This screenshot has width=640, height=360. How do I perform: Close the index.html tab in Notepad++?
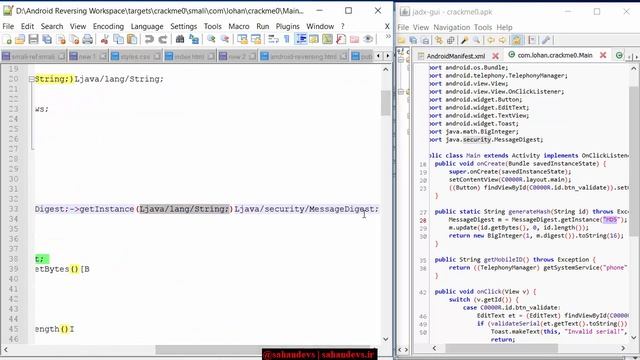(x=211, y=56)
